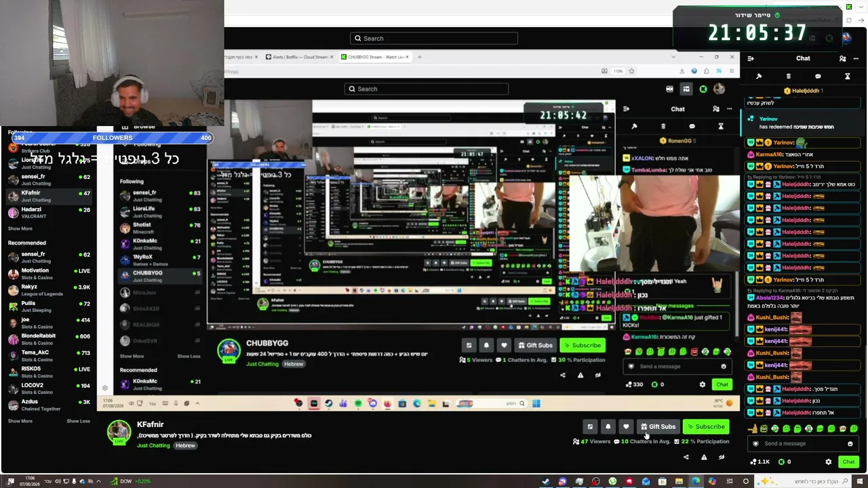868x488 pixels.
Task: Click the speech bubble icon in the outer chat toolbar
Action: [x=818, y=77]
